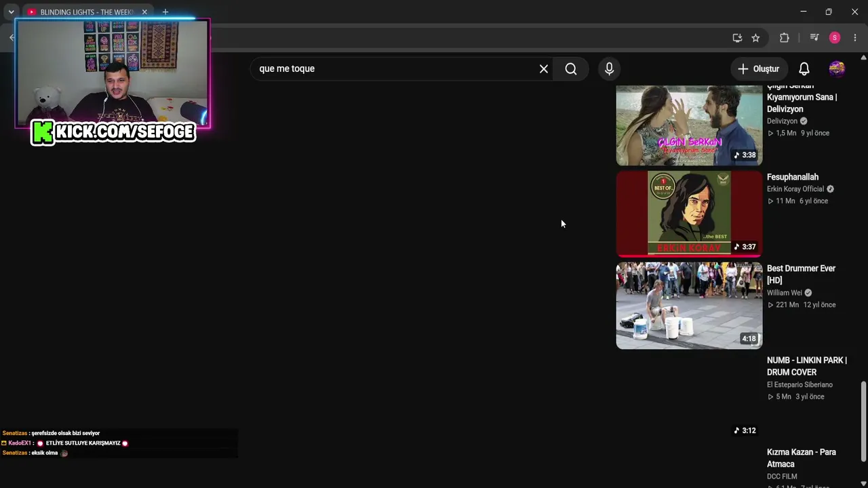The height and width of the screenshot is (488, 868).
Task: Start voice search with the microphone icon
Action: (609, 68)
